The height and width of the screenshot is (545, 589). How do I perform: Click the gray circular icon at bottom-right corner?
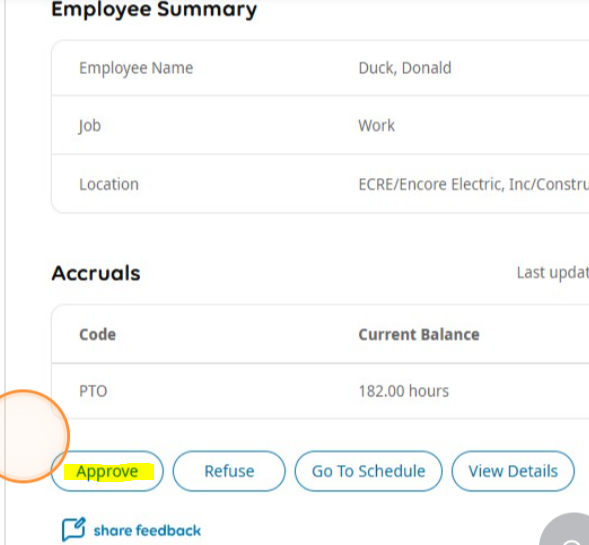pyautogui.click(x=565, y=530)
